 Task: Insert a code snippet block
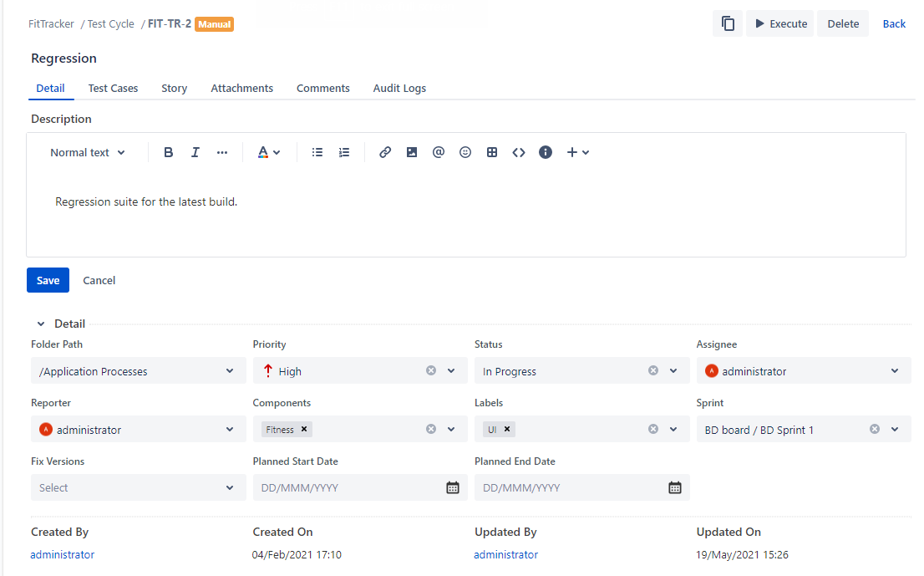[518, 151]
